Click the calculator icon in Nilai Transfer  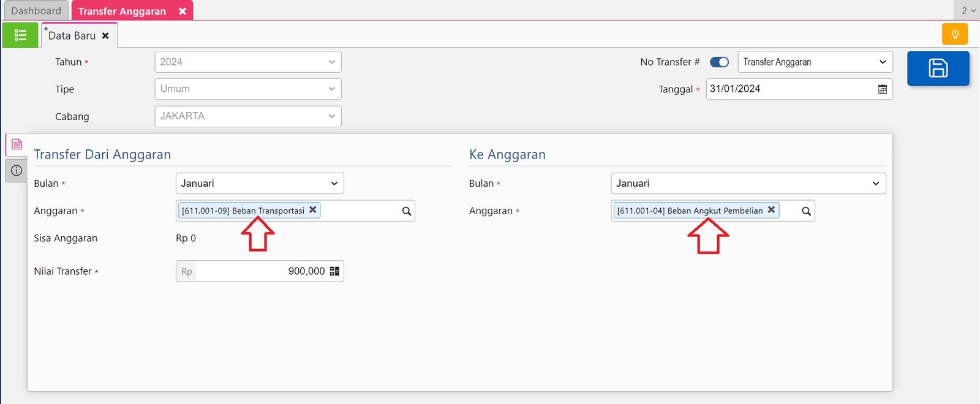point(334,271)
